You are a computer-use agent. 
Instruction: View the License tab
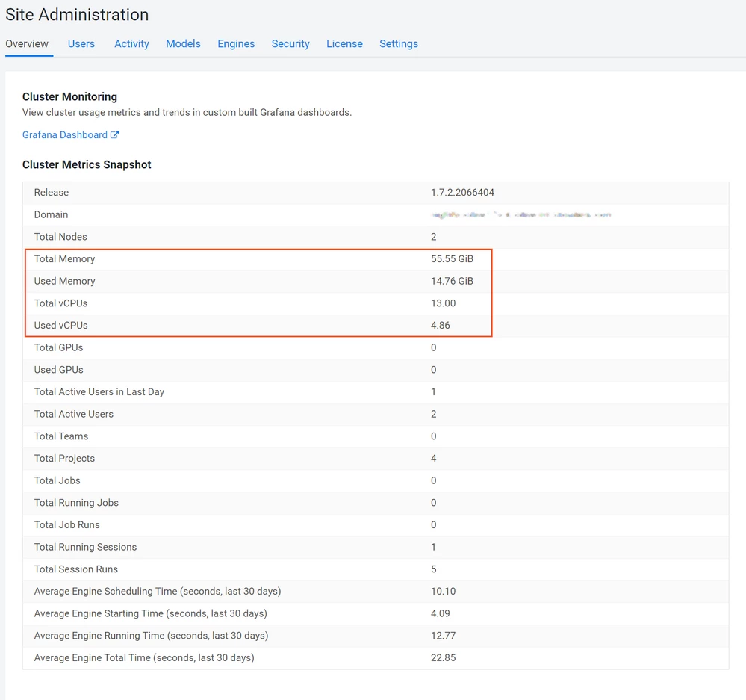(x=344, y=44)
